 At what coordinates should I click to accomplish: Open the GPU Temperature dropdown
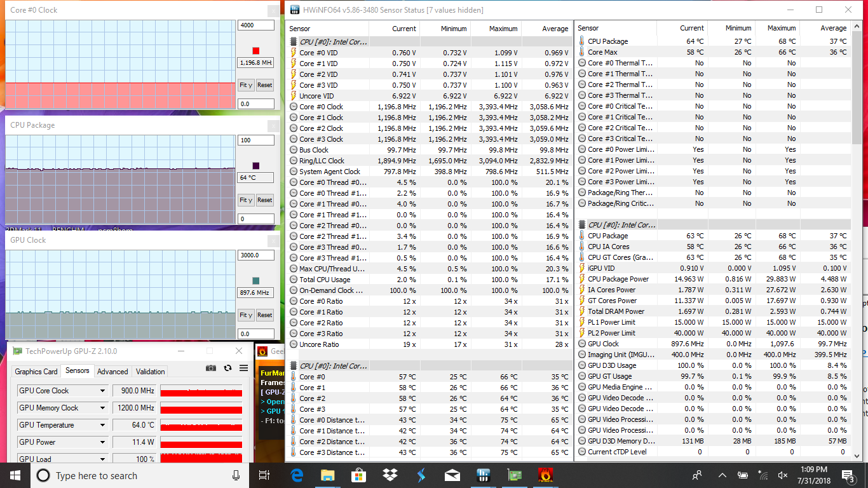click(x=102, y=425)
